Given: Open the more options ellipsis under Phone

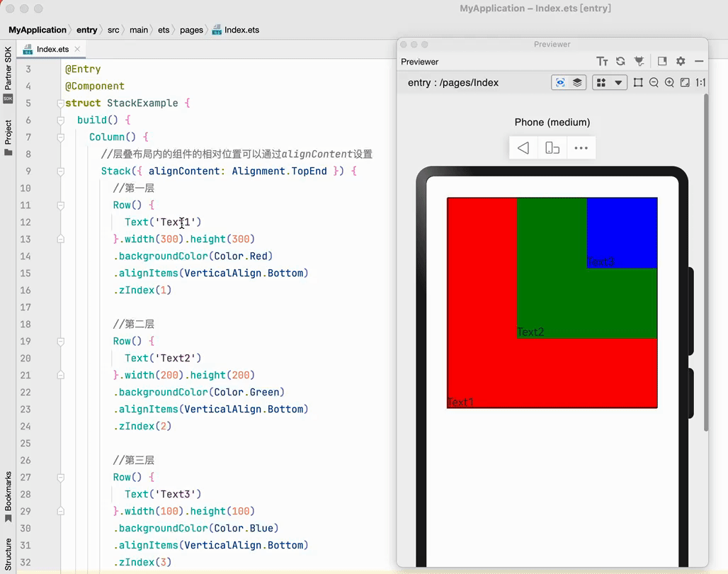Looking at the screenshot, I should pyautogui.click(x=581, y=148).
